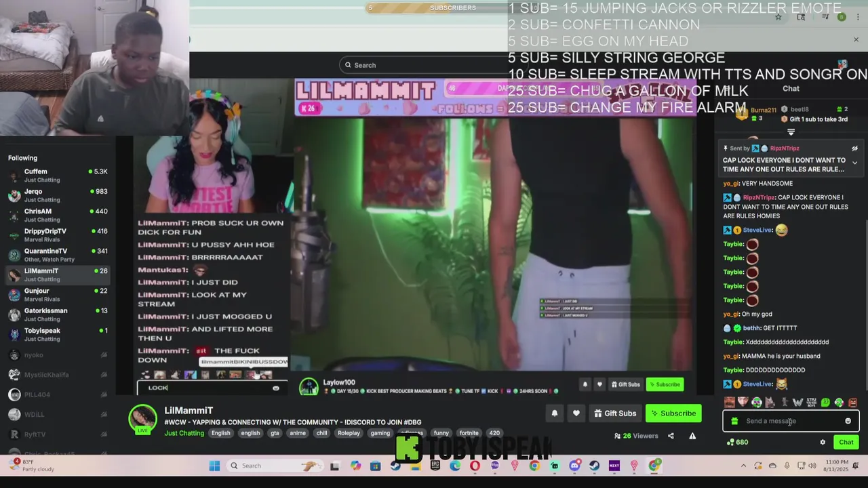This screenshot has width=868, height=488.
Task: Open QuarantineTV channel in sidebar
Action: tap(58, 255)
